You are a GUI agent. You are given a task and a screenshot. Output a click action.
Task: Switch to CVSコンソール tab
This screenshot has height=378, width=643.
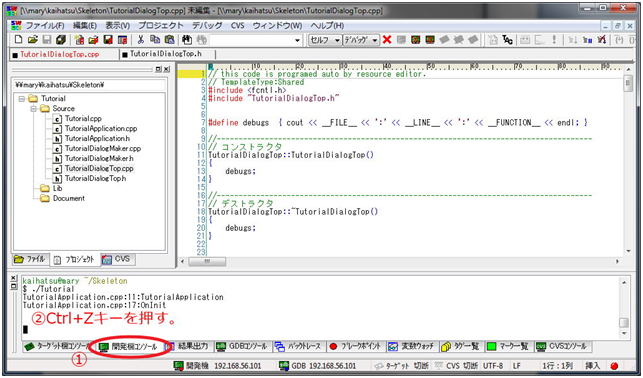pos(563,347)
